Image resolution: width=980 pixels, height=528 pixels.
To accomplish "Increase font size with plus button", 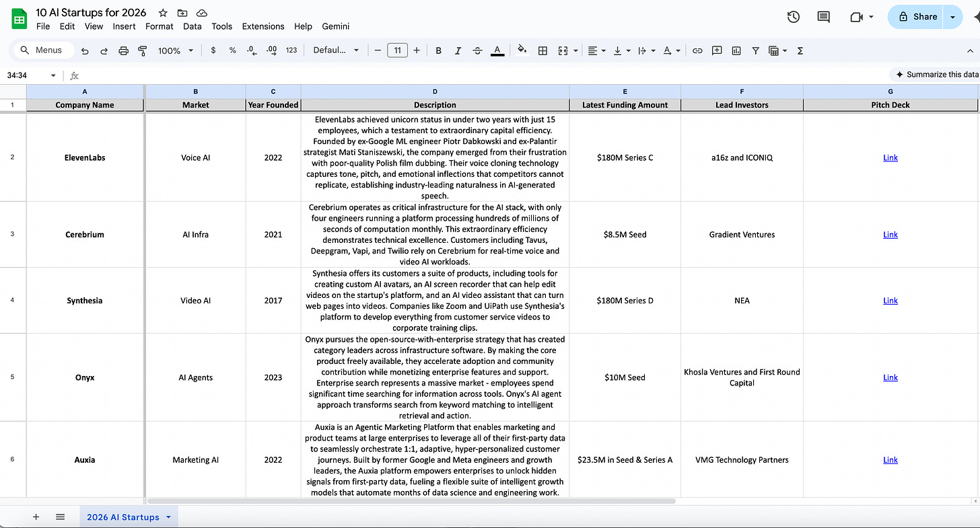I will click(x=417, y=50).
